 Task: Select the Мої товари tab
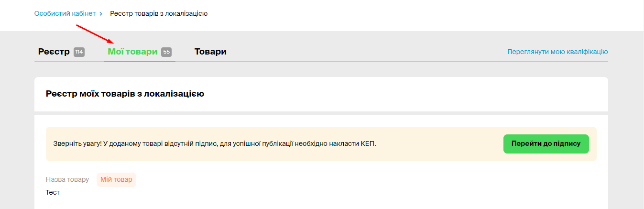tap(132, 52)
